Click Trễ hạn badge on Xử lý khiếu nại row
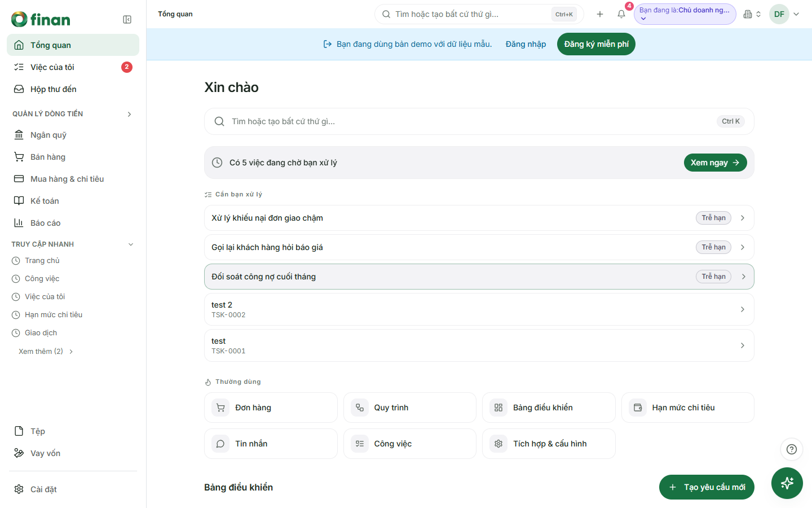Image resolution: width=812 pixels, height=508 pixels. tap(713, 218)
